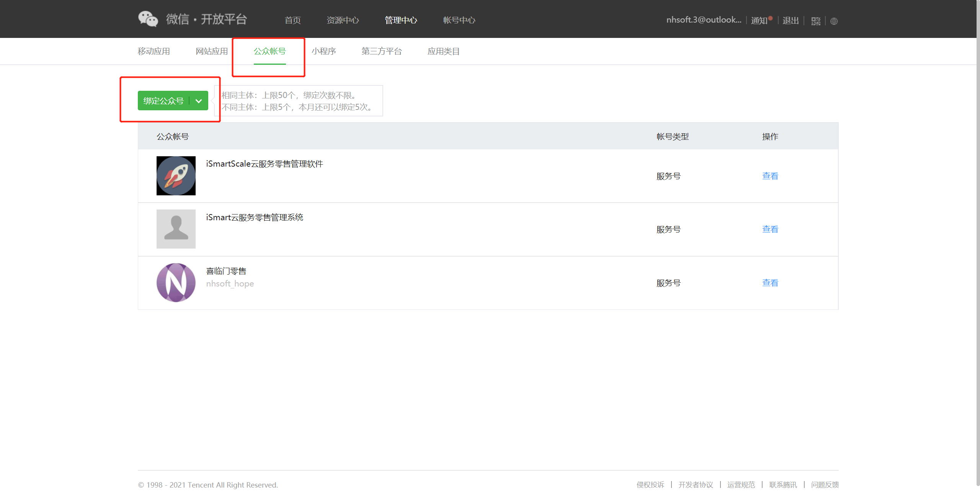Open the 开发者协议 footer link
The width and height of the screenshot is (980, 496).
point(696,485)
